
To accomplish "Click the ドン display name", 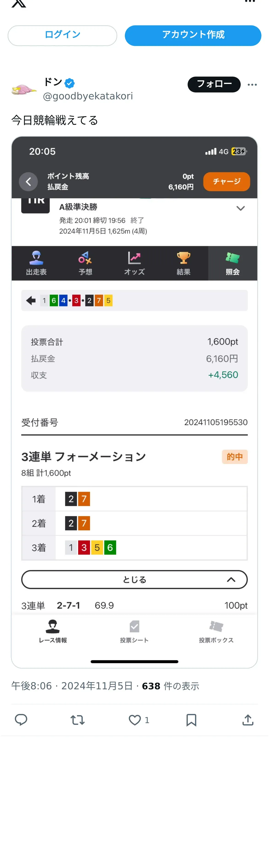I will click(x=53, y=82).
